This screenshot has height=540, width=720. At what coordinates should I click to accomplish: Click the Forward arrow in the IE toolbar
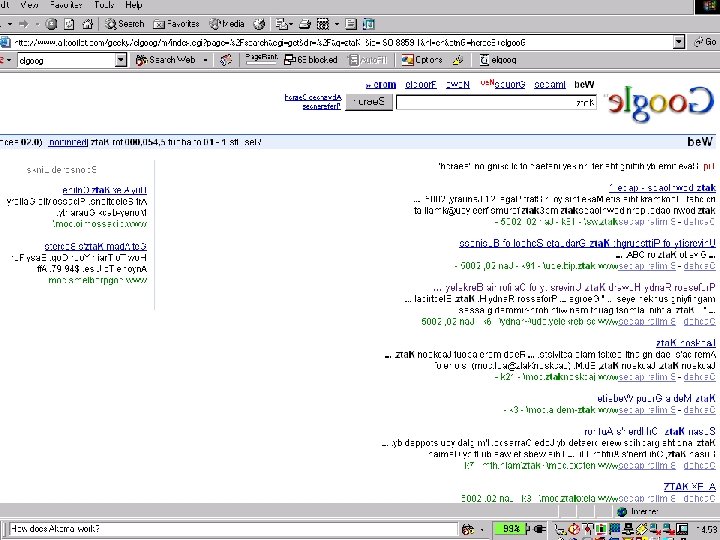click(x=23, y=24)
